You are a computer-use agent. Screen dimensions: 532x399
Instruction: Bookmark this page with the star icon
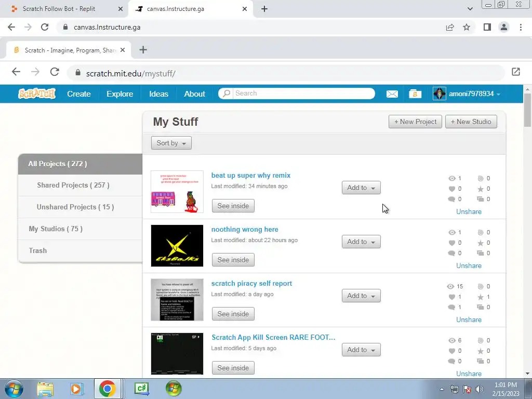pyautogui.click(x=467, y=27)
